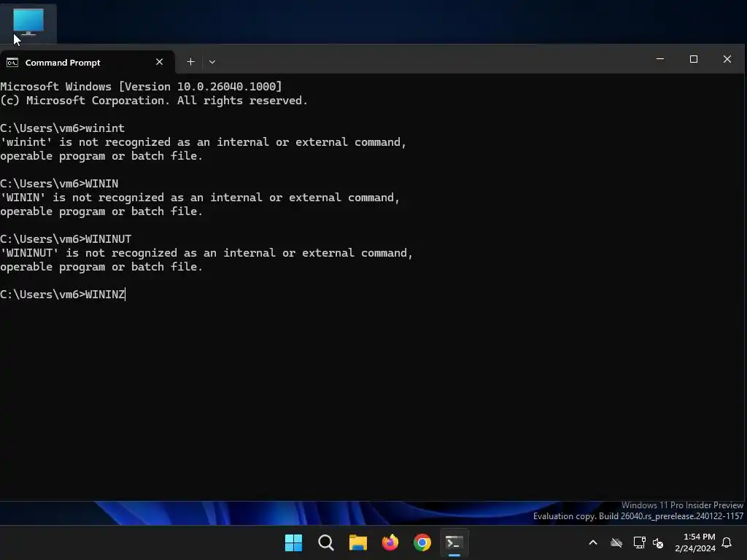Launch Firefox from taskbar
Image resolution: width=747 pixels, height=560 pixels.
(x=390, y=542)
